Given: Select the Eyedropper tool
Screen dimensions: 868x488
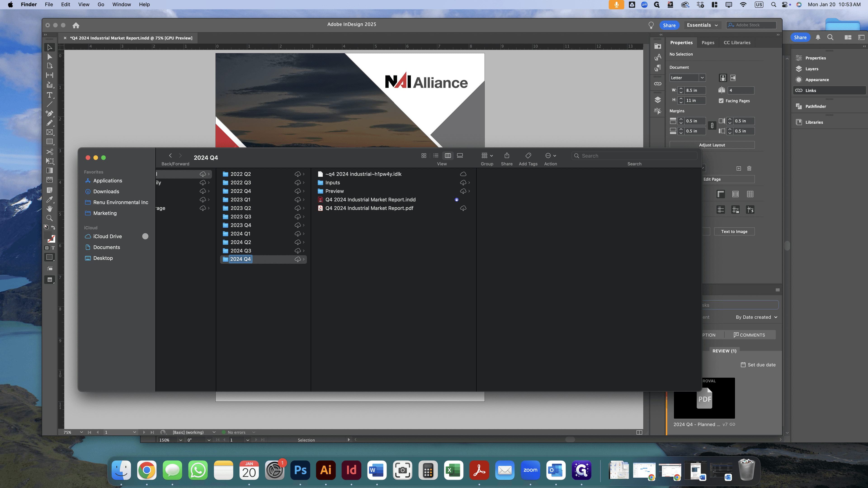Looking at the screenshot, I should (50, 199).
